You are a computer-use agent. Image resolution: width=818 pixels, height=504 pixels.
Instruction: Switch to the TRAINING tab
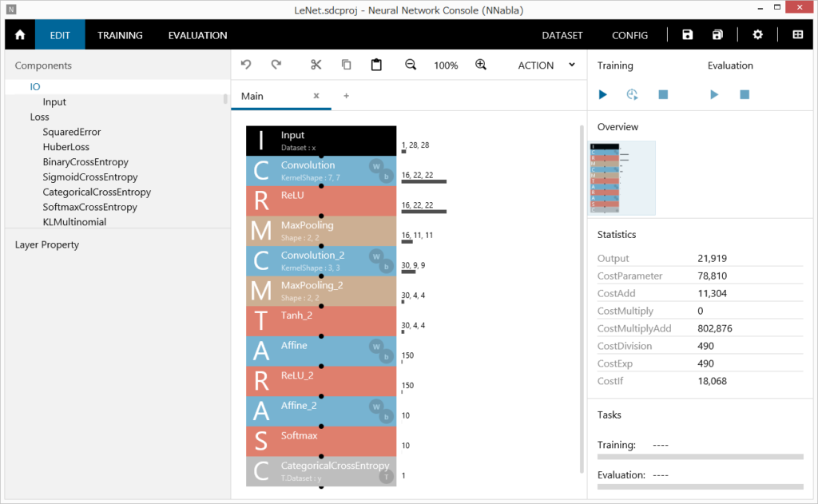(120, 35)
